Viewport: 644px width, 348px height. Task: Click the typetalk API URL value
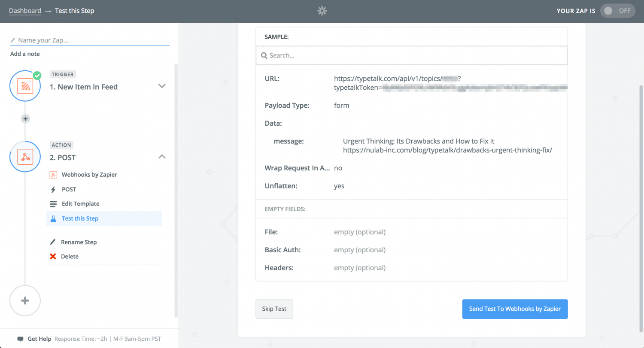pyautogui.click(x=451, y=83)
